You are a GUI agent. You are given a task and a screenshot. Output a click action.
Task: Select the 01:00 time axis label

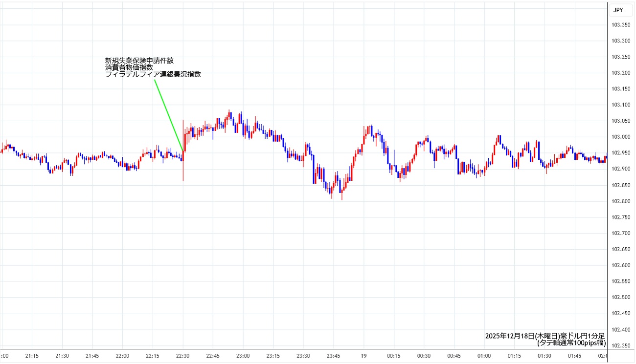click(x=484, y=356)
